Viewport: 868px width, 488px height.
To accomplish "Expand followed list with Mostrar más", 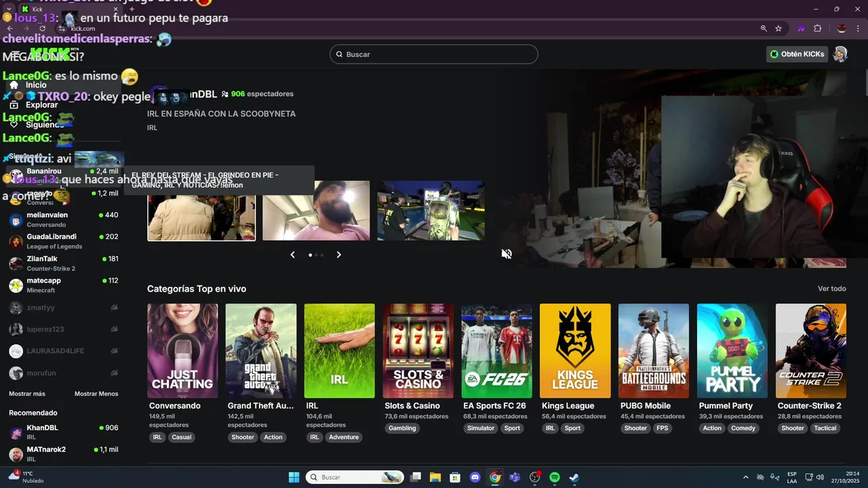I will (x=27, y=394).
